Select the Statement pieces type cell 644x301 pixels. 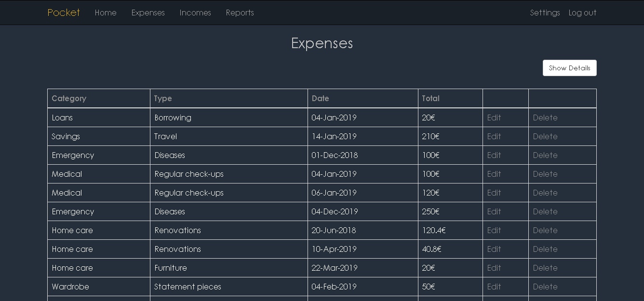pos(229,287)
